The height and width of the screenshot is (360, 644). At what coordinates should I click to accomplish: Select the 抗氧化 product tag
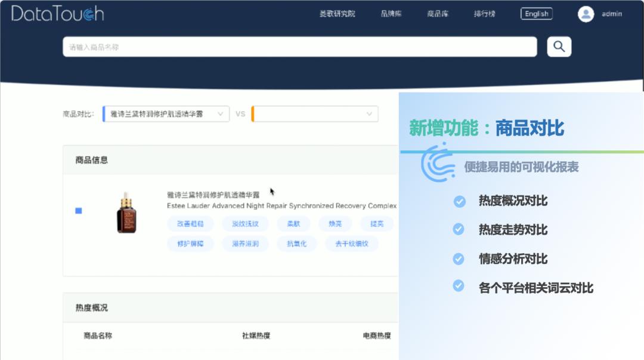(x=296, y=244)
